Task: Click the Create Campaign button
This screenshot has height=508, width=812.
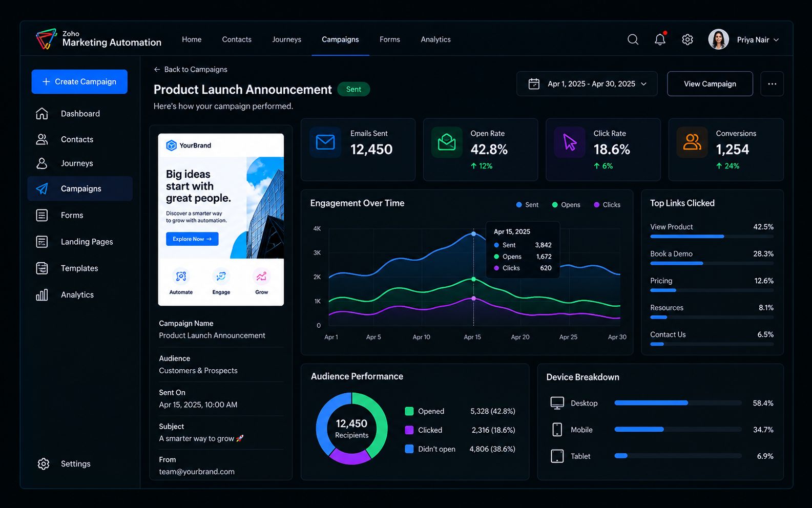Action: pos(79,81)
